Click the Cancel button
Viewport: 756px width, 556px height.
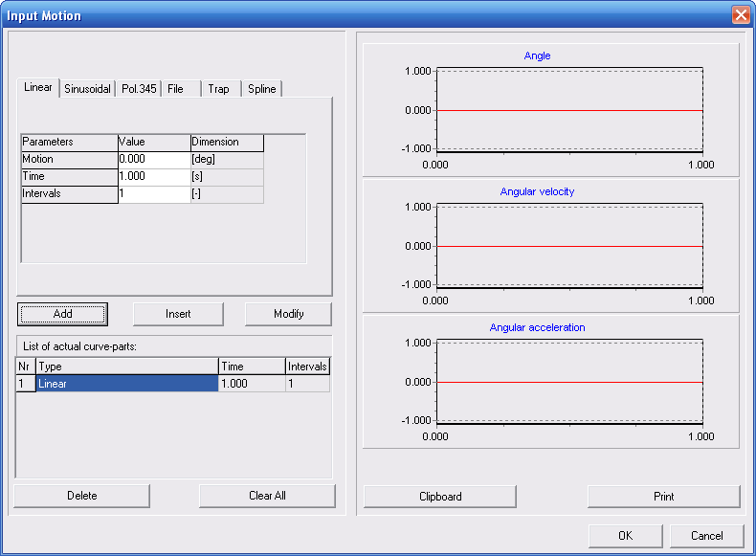707,536
